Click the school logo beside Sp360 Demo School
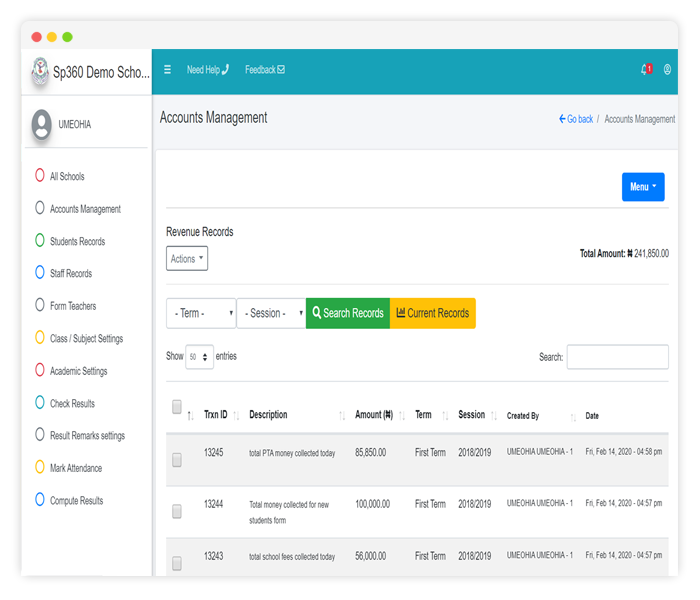Screen dimensions: 700x600 [39, 72]
